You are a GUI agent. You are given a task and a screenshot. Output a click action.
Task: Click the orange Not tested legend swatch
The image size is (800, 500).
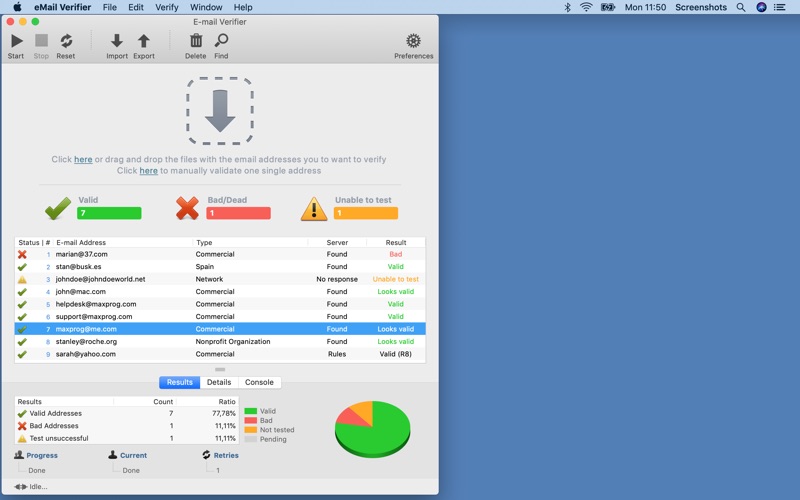click(251, 430)
